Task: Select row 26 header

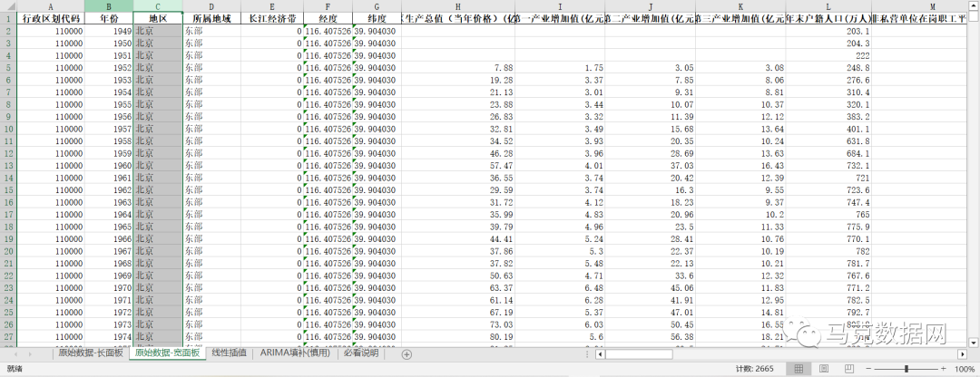Action: click(8, 324)
